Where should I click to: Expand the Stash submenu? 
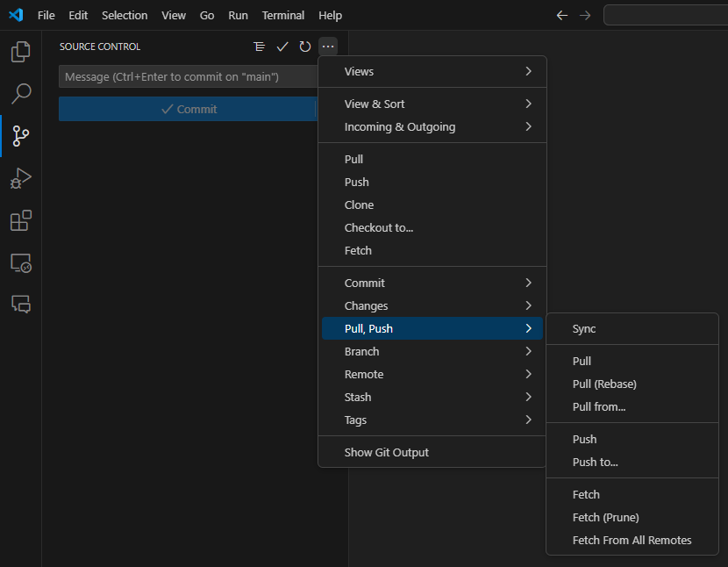tap(432, 397)
